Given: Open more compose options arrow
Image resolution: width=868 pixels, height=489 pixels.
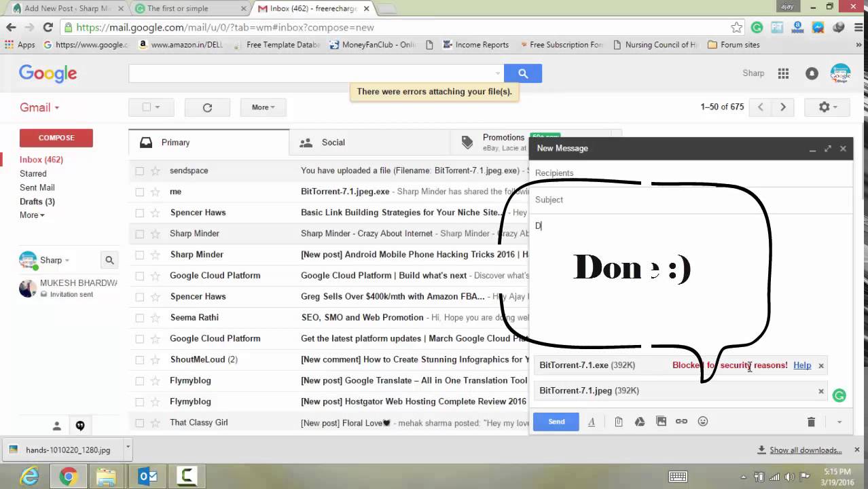Looking at the screenshot, I should pos(839,422).
